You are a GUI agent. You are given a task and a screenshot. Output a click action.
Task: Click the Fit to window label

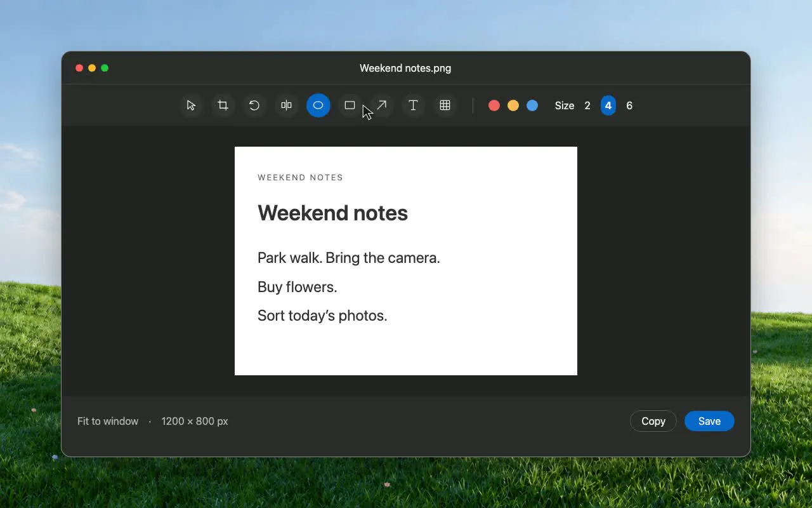(108, 421)
